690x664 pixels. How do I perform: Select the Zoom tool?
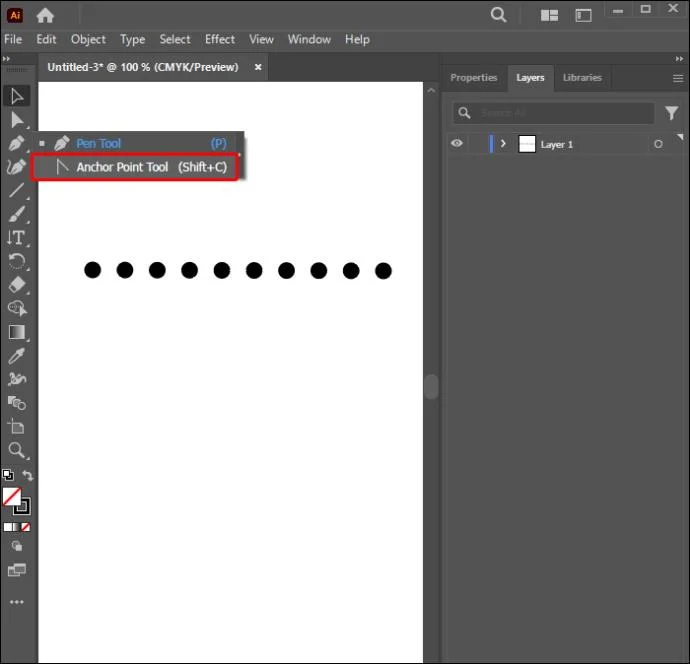(17, 450)
